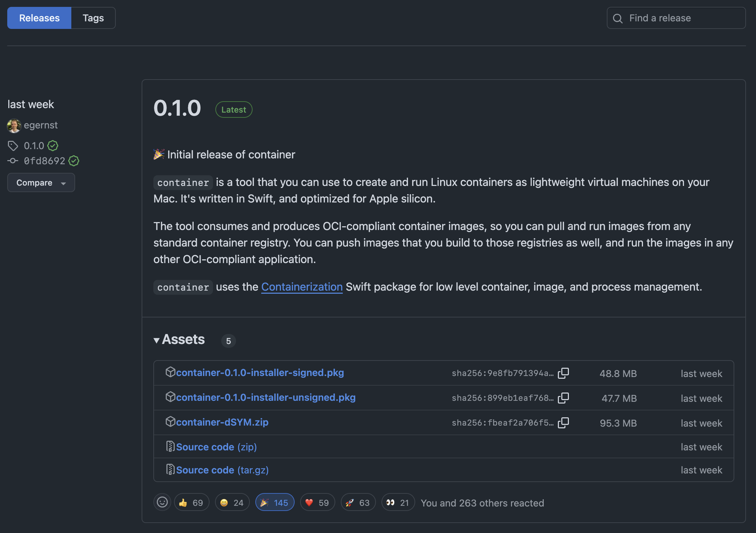This screenshot has height=533, width=756.
Task: Click the verified badge next to commit 0fd8692
Action: pyautogui.click(x=74, y=161)
